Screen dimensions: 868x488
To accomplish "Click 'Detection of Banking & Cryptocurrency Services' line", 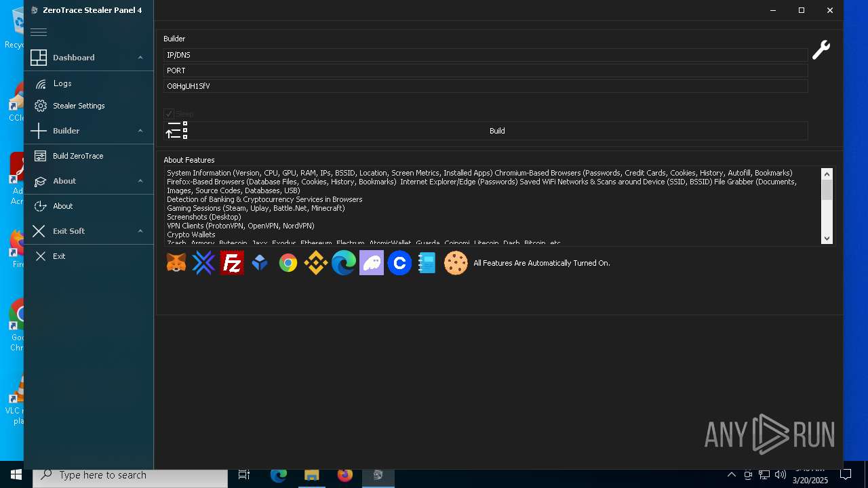I will pos(264,199).
